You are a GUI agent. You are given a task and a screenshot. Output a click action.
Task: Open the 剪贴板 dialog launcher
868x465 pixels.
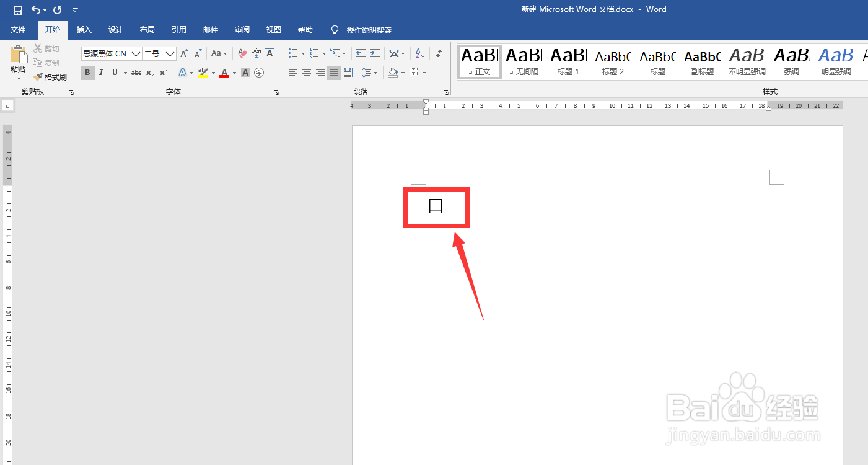pyautogui.click(x=71, y=92)
